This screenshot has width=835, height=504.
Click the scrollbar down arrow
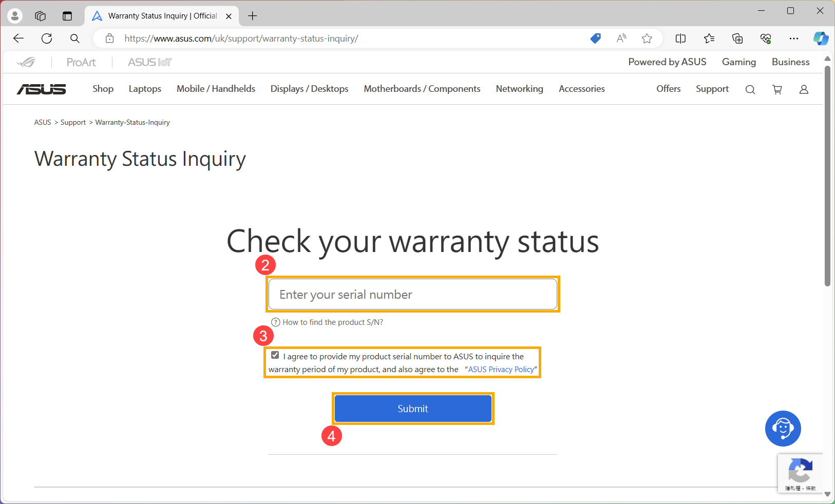(827, 494)
